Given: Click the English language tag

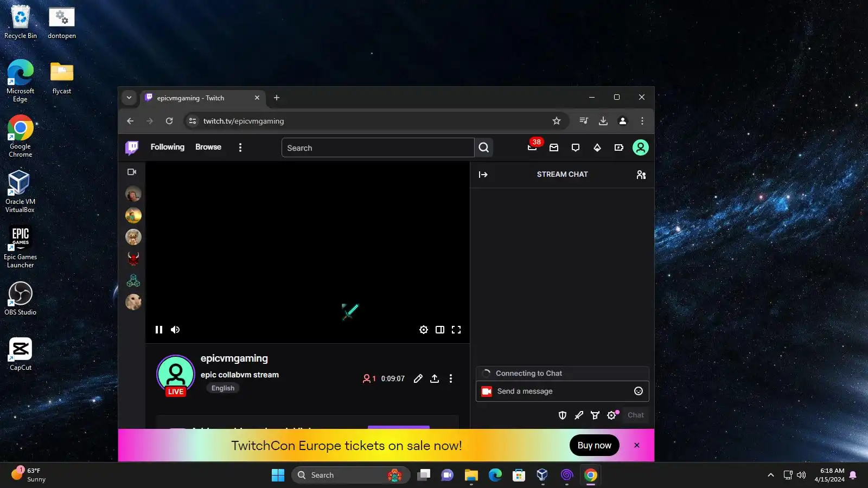Looking at the screenshot, I should coord(223,388).
